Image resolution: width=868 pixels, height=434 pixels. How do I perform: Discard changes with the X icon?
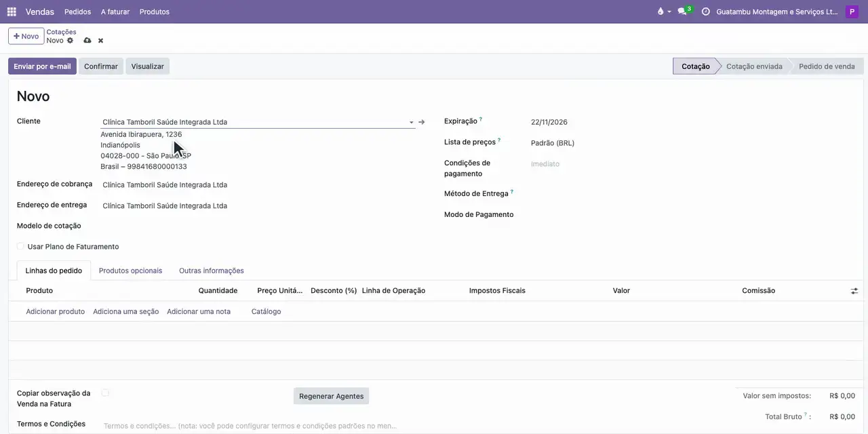100,41
